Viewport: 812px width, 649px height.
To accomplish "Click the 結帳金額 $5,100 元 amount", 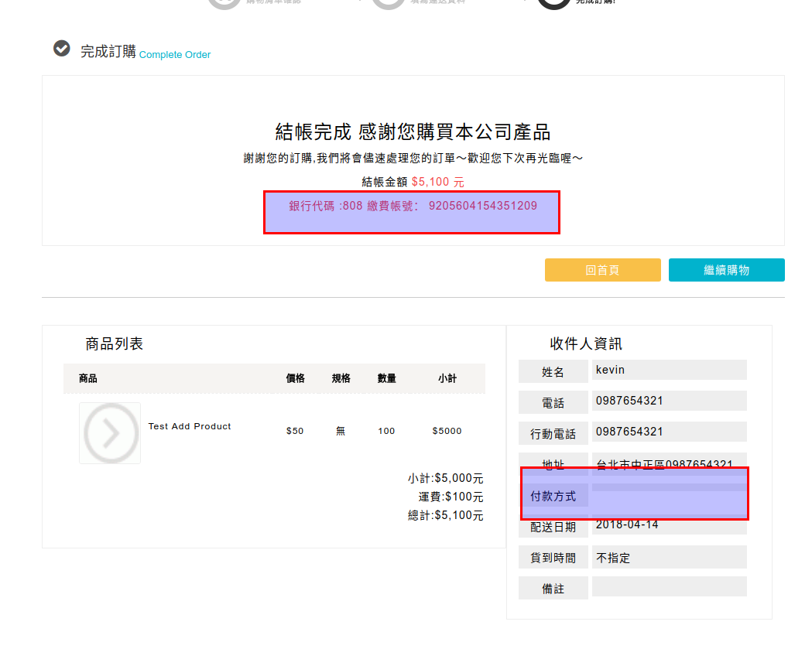I will pyautogui.click(x=437, y=182).
